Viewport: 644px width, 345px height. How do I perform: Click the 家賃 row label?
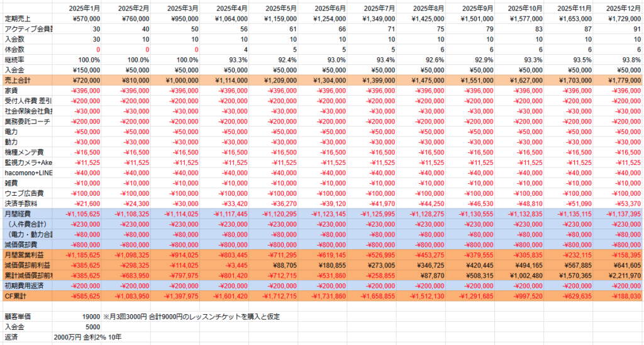[x=26, y=91]
